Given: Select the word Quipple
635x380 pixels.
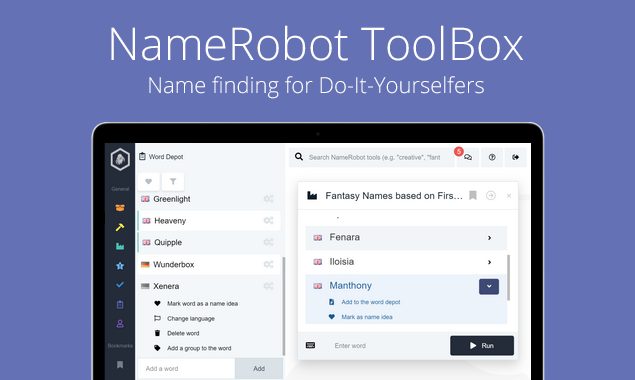Looking at the screenshot, I should click(x=168, y=242).
